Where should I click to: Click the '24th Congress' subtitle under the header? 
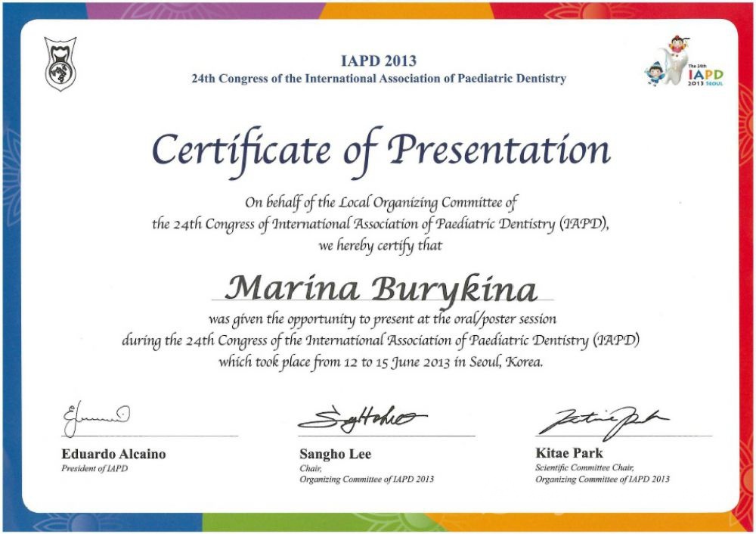pos(378,79)
